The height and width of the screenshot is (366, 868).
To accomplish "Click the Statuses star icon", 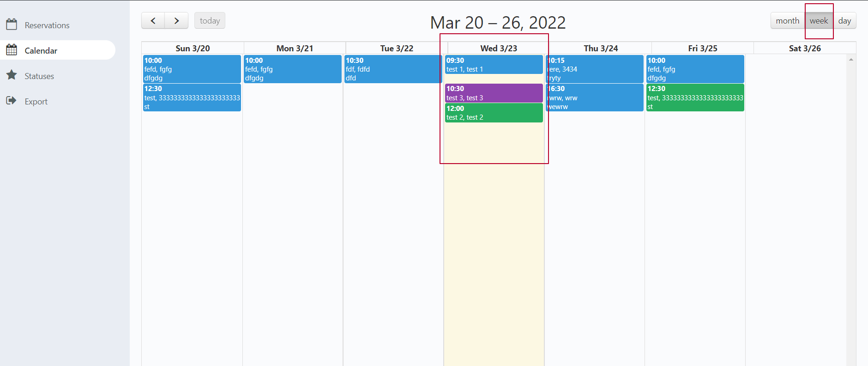I will [12, 75].
